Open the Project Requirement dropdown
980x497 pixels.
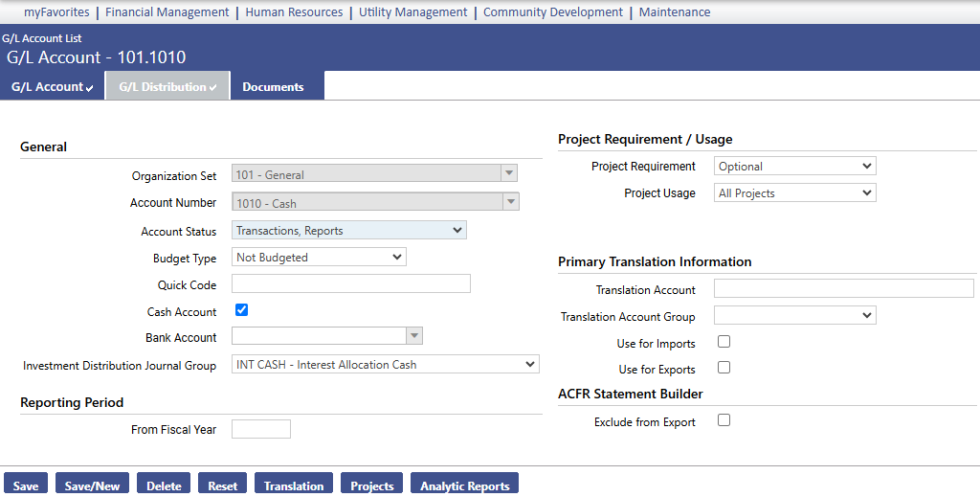[795, 166]
